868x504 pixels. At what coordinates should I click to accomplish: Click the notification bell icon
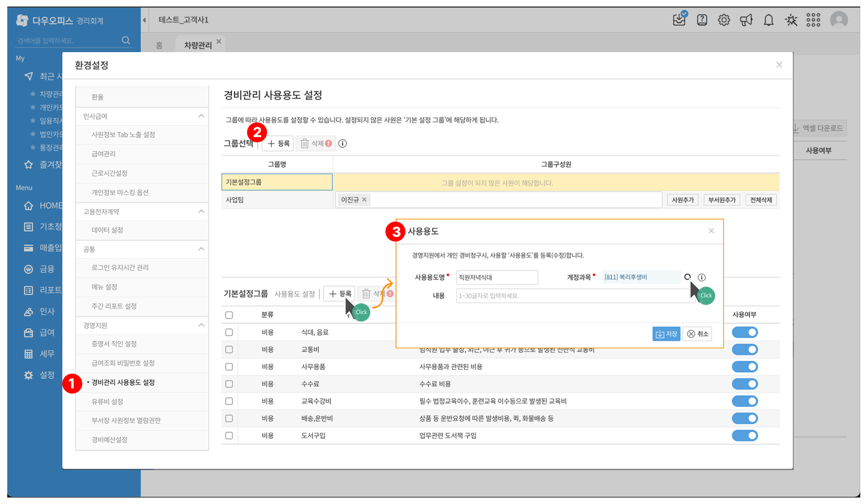[768, 20]
